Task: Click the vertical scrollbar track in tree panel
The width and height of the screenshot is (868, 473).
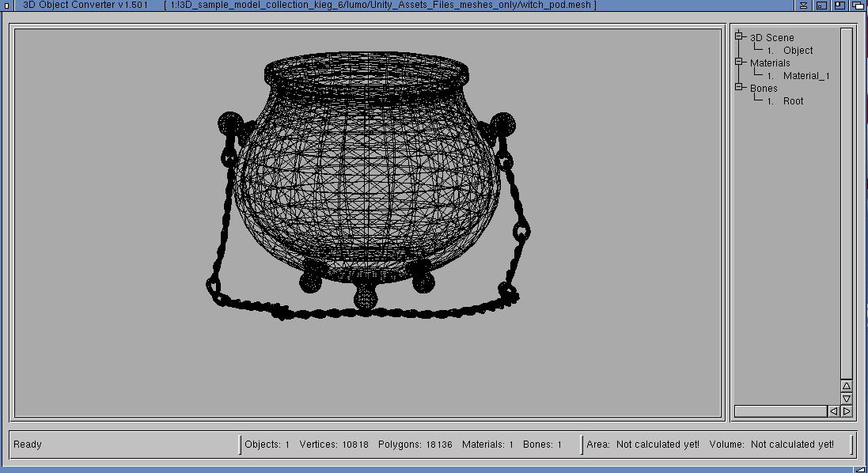Action: [x=846, y=198]
